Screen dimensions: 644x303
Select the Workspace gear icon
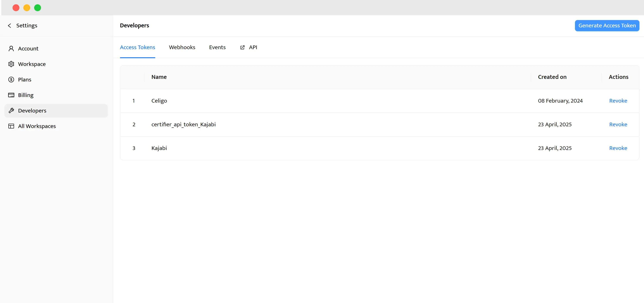coord(11,64)
